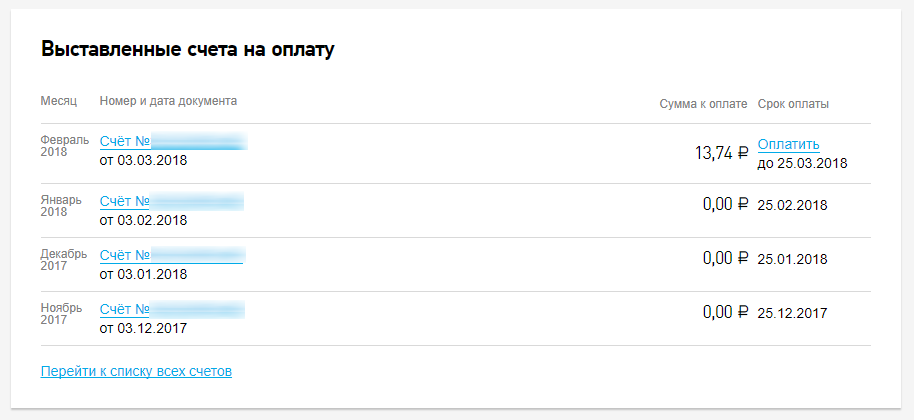Screen dimensions: 914x420
Task: Open the February 2018 invoice link
Action: (172, 143)
